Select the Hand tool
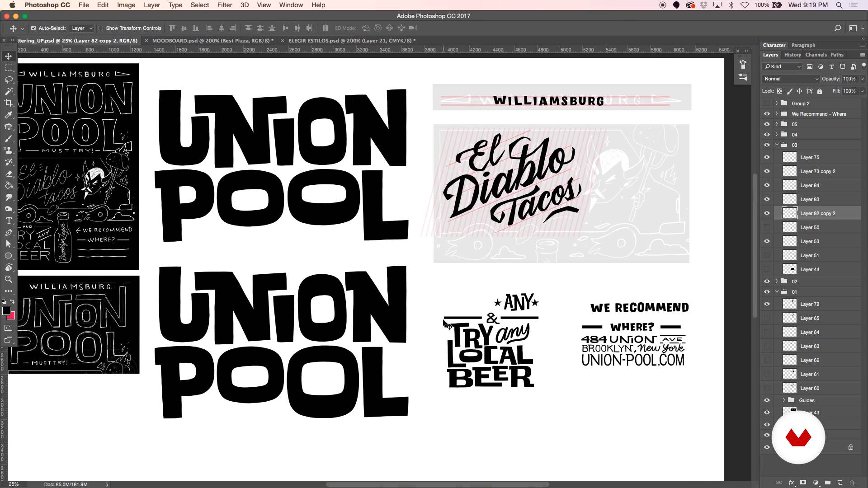The height and width of the screenshot is (488, 868). (9, 267)
